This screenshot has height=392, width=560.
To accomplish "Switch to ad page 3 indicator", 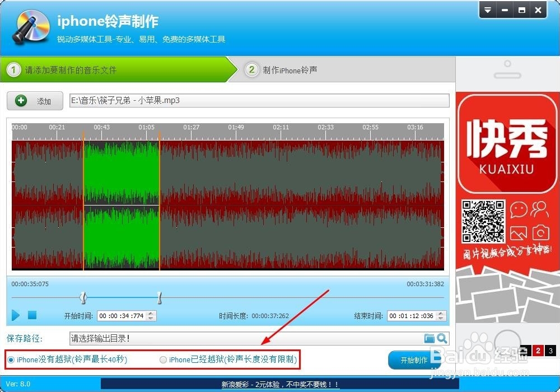I will click(550, 351).
